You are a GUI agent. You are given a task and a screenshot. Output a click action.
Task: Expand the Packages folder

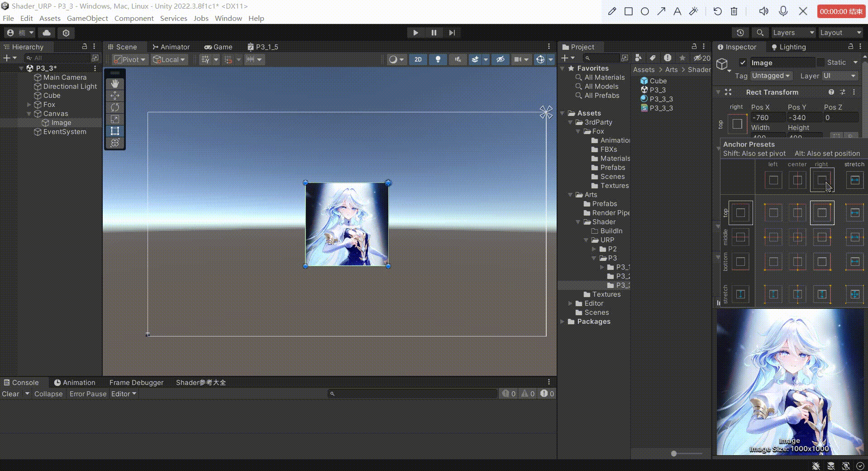pyautogui.click(x=563, y=322)
